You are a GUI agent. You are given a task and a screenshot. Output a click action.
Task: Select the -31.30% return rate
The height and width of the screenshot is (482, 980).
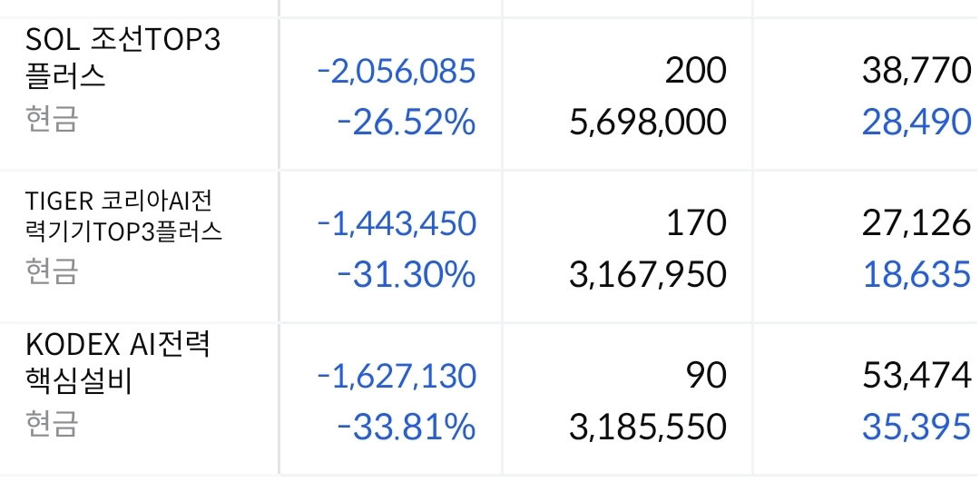(407, 274)
